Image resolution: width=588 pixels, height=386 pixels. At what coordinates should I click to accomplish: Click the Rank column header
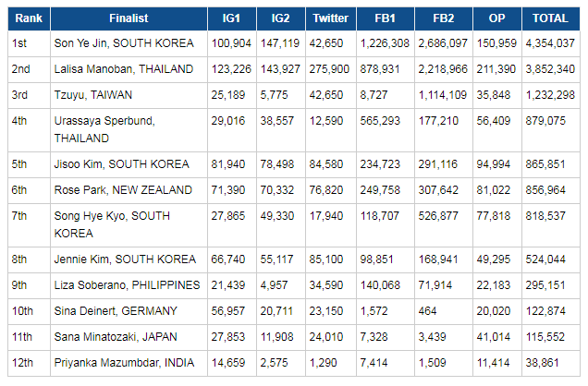coord(28,18)
